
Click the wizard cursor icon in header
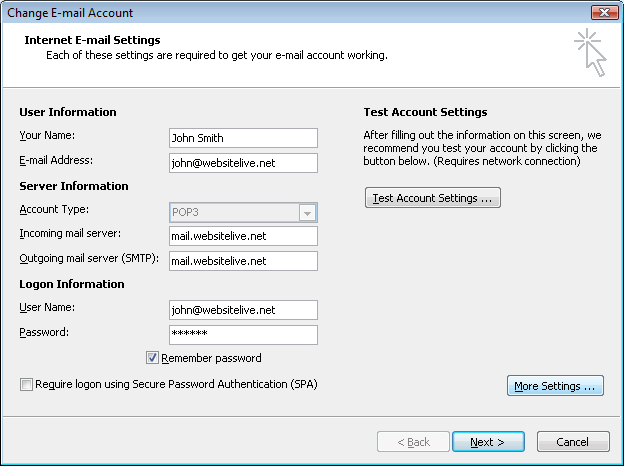coord(591,52)
